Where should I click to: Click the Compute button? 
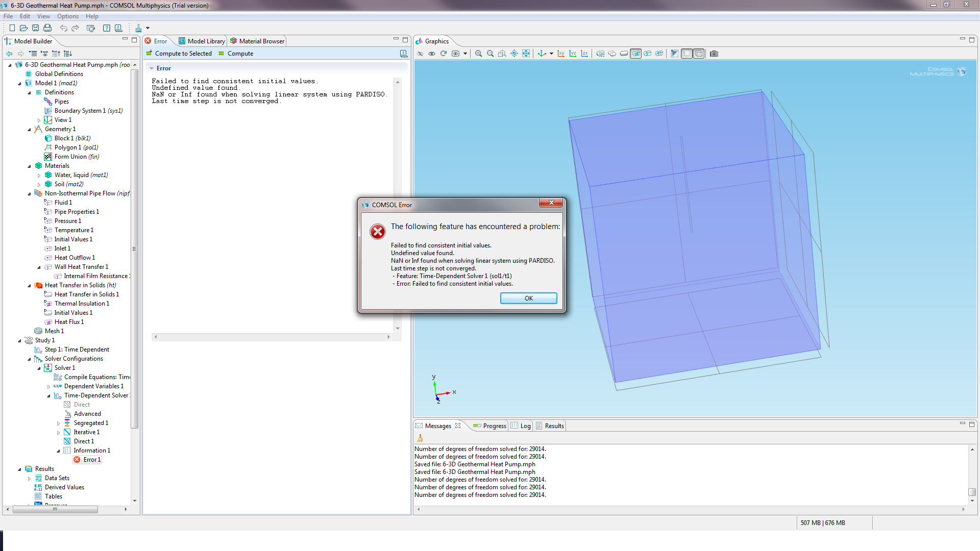(x=236, y=54)
